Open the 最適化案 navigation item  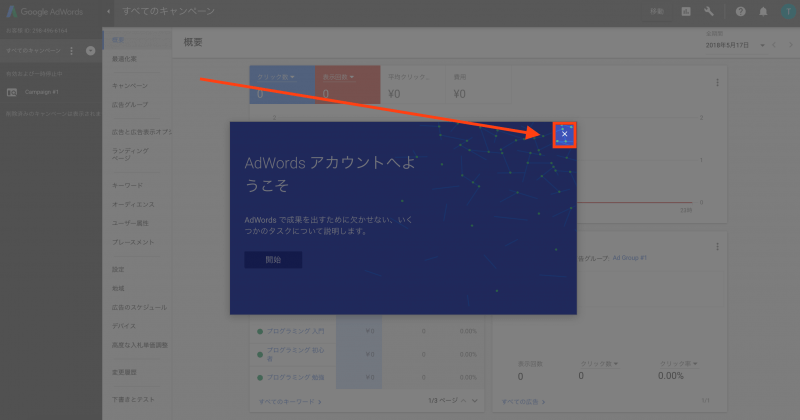click(124, 59)
